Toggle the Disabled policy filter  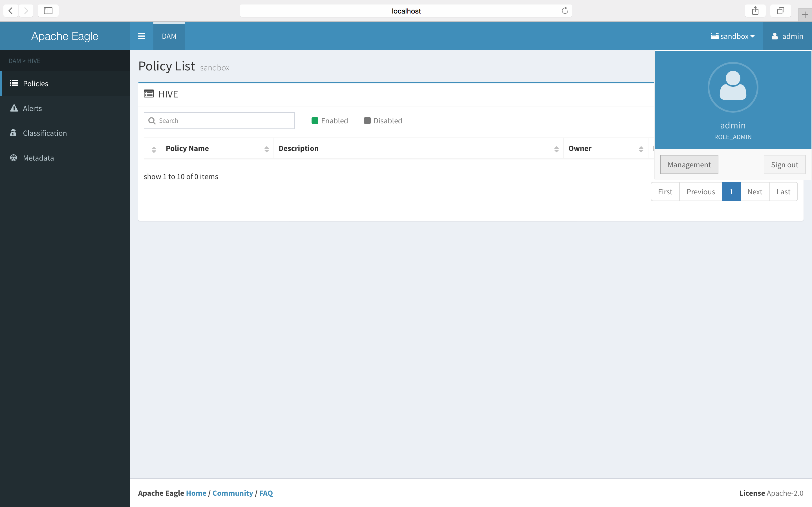tap(383, 121)
